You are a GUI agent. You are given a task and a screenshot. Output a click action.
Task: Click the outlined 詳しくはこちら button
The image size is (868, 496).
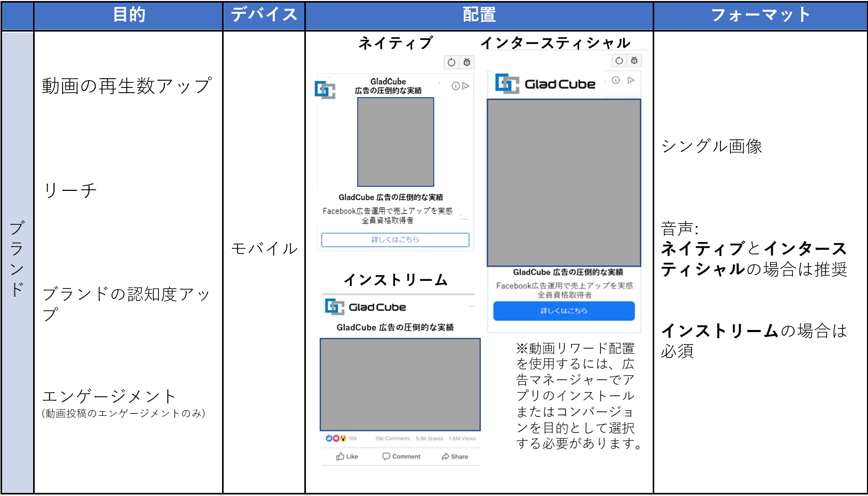pos(395,239)
